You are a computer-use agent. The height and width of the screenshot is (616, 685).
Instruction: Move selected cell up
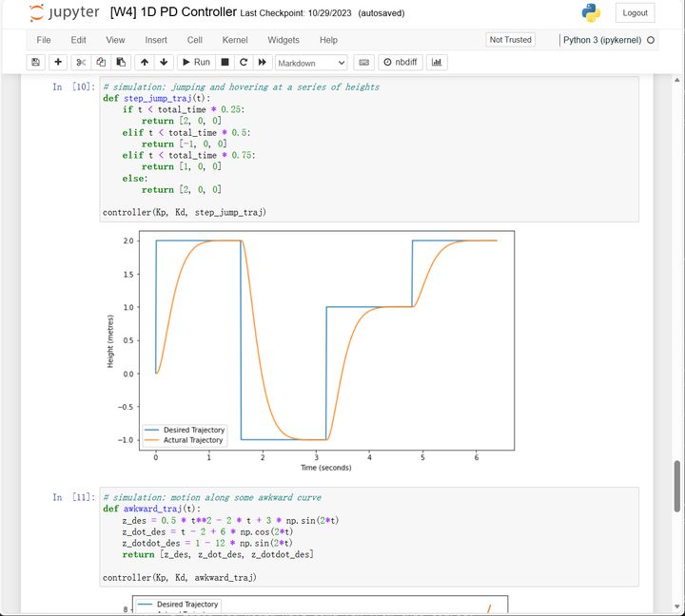point(145,62)
